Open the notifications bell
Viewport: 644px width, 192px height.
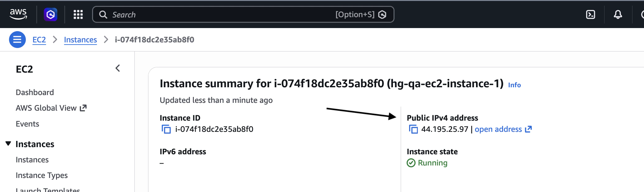tap(618, 14)
